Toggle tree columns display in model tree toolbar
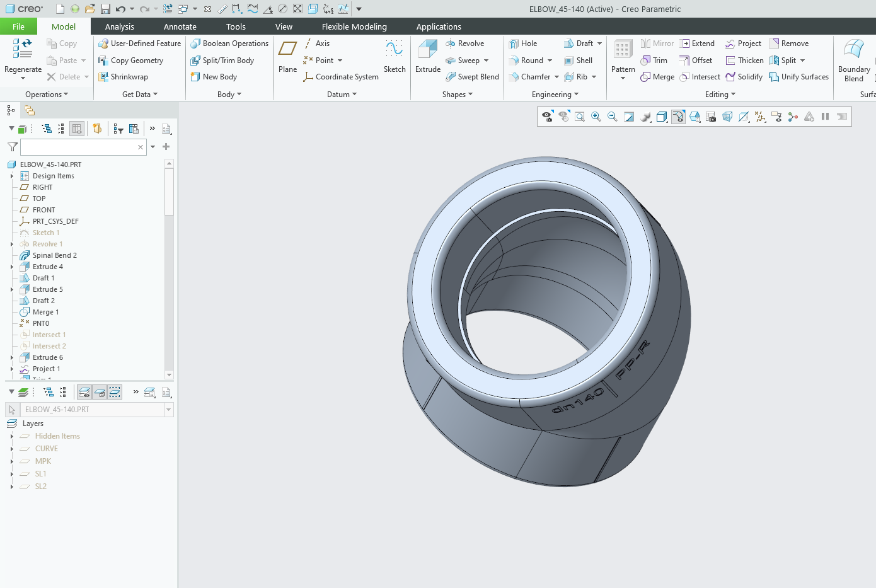This screenshot has width=876, height=588. (x=77, y=129)
